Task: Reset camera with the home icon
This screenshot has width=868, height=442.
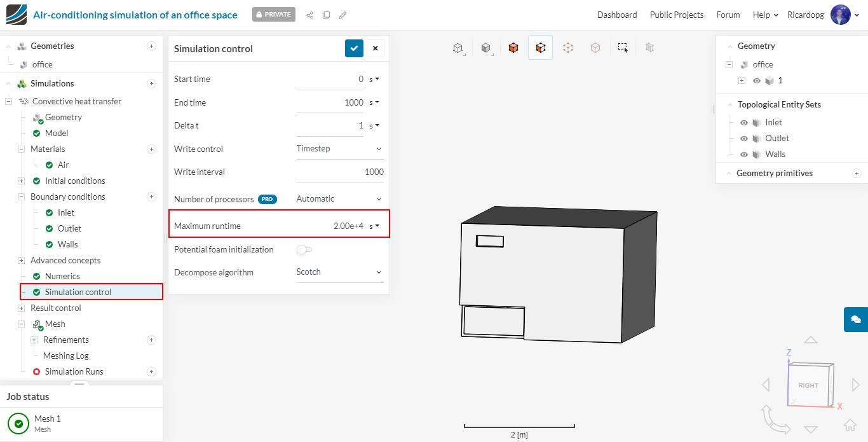Action: pos(850,425)
